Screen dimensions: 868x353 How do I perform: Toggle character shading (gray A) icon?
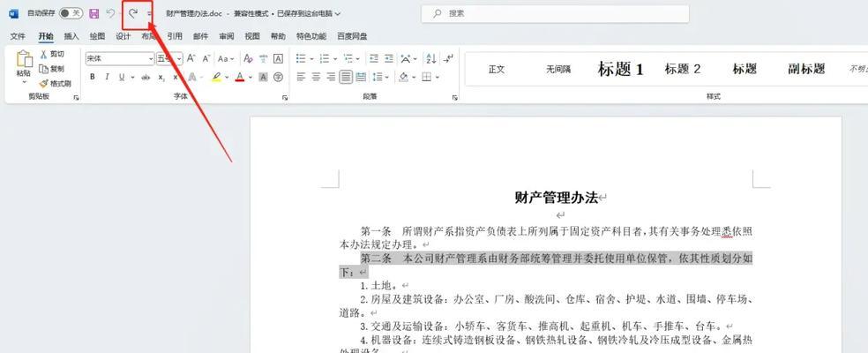(264, 77)
